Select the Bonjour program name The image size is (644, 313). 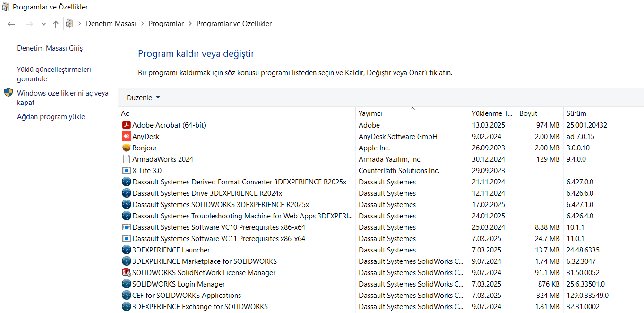[145, 148]
